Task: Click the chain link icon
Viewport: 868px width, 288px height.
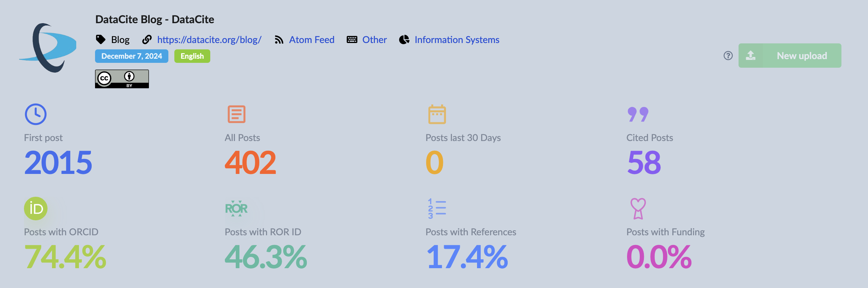Action: [x=147, y=40]
